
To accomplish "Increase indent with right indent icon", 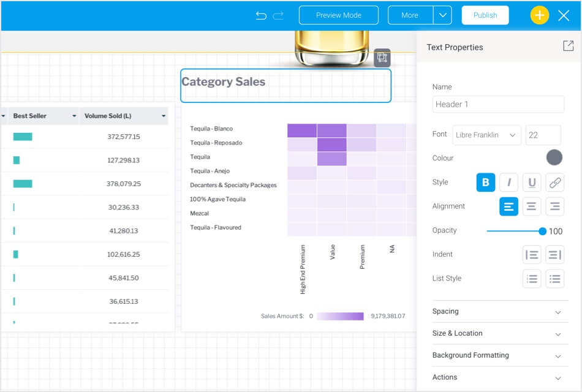I will coord(554,255).
